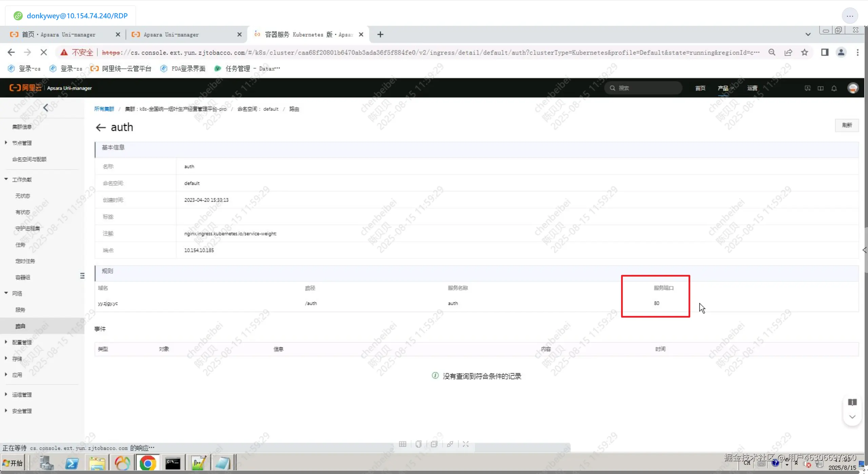Click the user avatar in the top bar
Viewport: 868px width, 474px height.
point(852,88)
